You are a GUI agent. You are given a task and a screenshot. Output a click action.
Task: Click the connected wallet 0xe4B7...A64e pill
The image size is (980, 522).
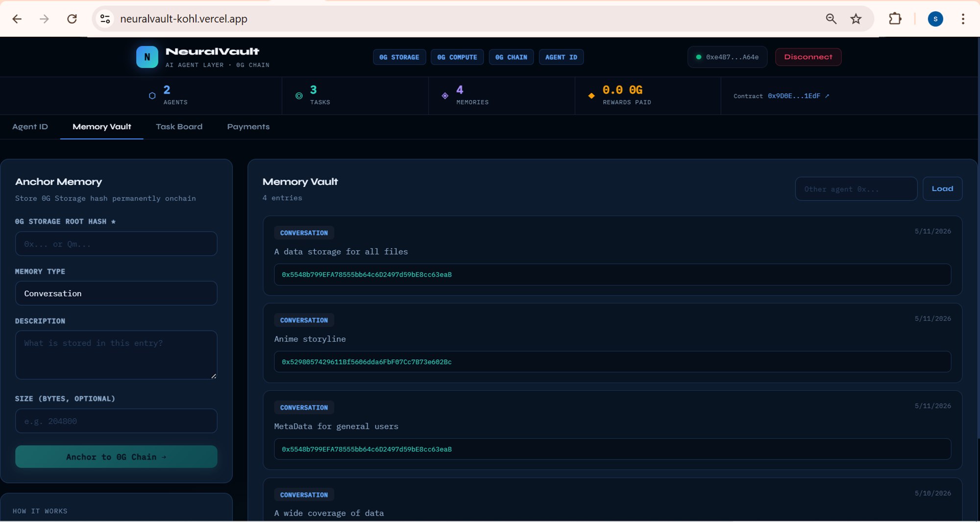click(x=727, y=57)
